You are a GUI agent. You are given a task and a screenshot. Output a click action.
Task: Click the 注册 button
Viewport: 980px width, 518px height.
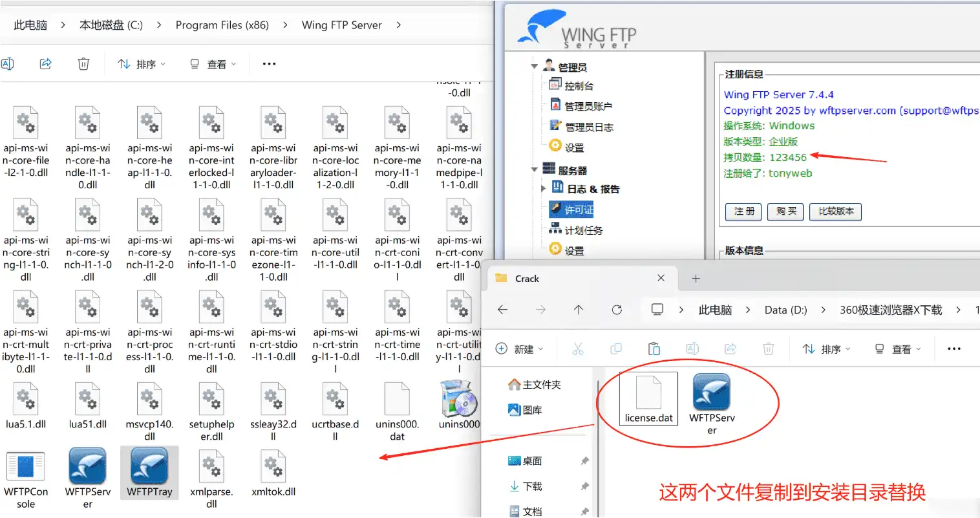click(743, 211)
